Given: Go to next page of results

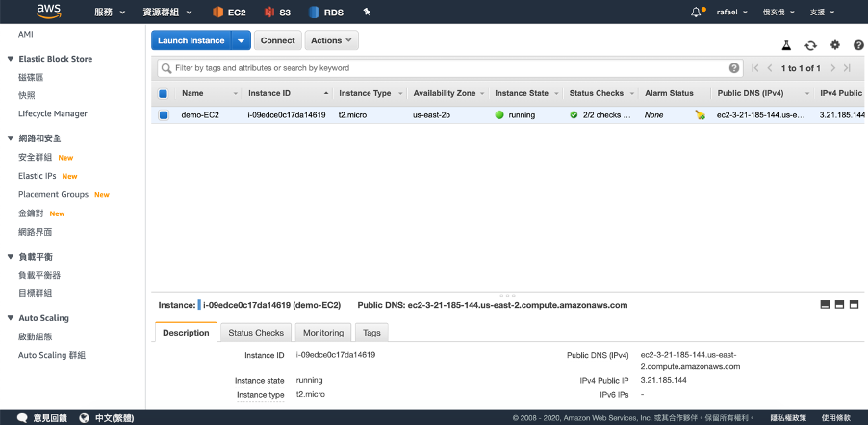Looking at the screenshot, I should tap(832, 68).
